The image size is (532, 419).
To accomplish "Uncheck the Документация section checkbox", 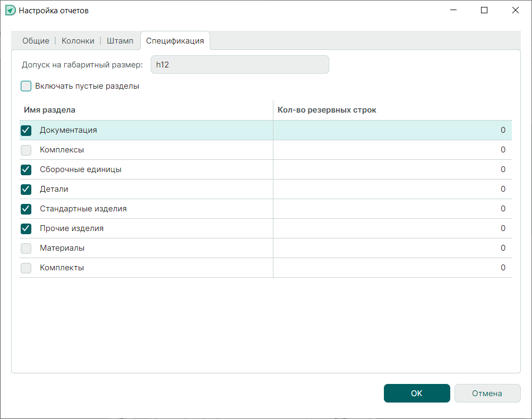I will coord(26,130).
